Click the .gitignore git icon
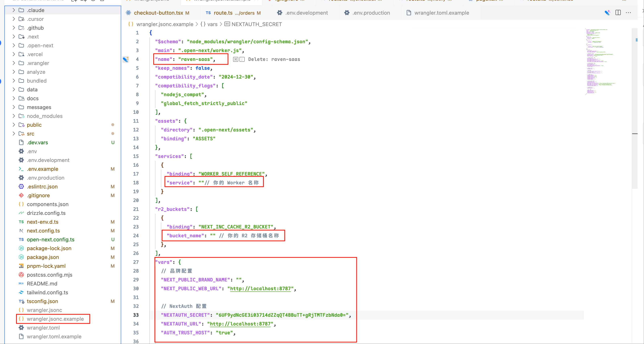This screenshot has height=344, width=644. pyautogui.click(x=21, y=195)
